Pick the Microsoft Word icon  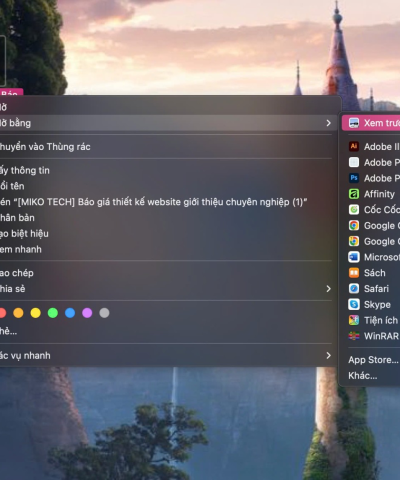coord(354,257)
